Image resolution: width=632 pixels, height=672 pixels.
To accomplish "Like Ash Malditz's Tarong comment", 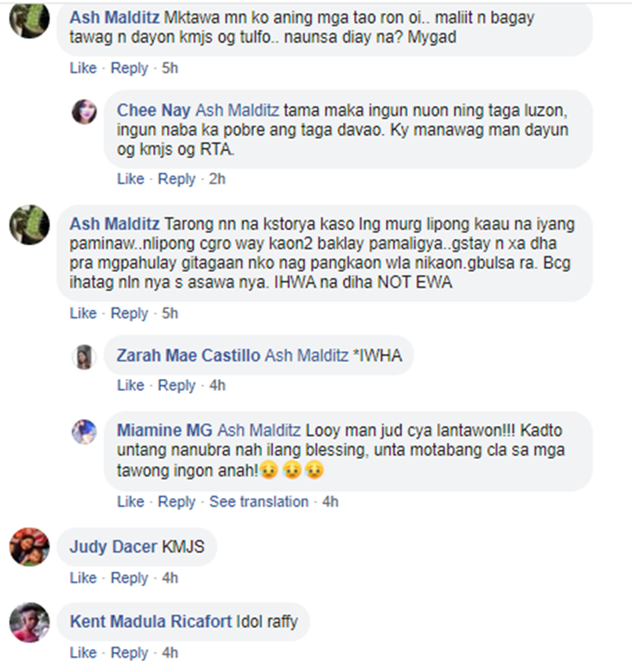I will tap(83, 313).
